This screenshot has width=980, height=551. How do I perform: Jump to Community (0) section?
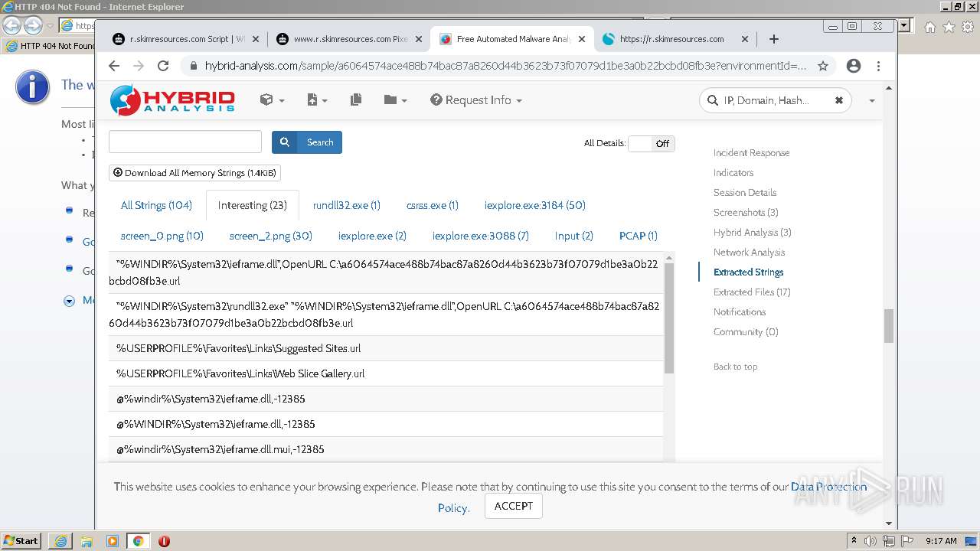click(746, 332)
